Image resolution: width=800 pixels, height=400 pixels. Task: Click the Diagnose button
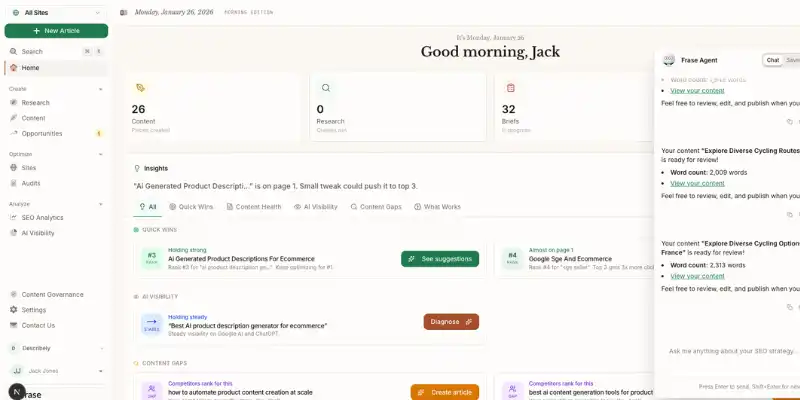[451, 322]
